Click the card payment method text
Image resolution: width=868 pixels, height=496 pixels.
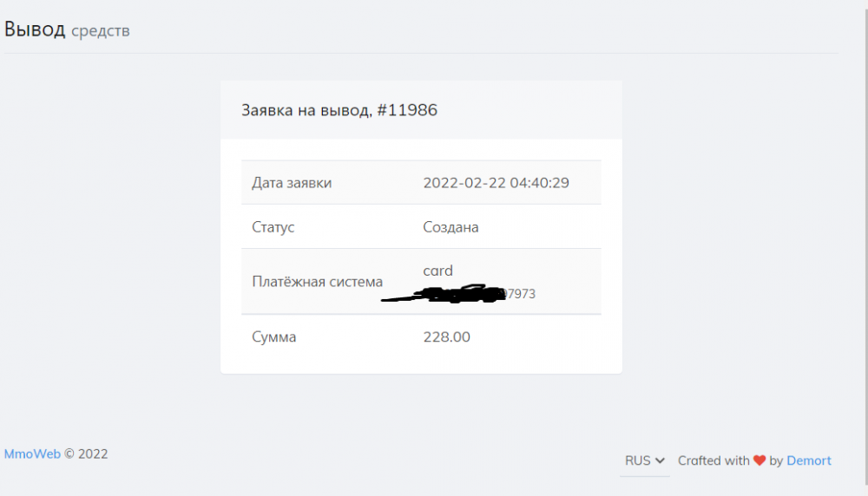click(x=437, y=271)
